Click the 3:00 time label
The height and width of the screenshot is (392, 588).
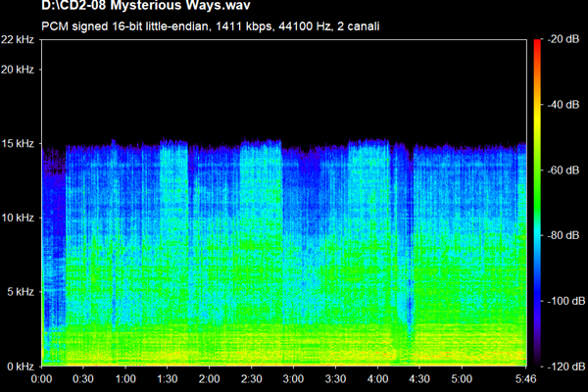pyautogui.click(x=293, y=379)
